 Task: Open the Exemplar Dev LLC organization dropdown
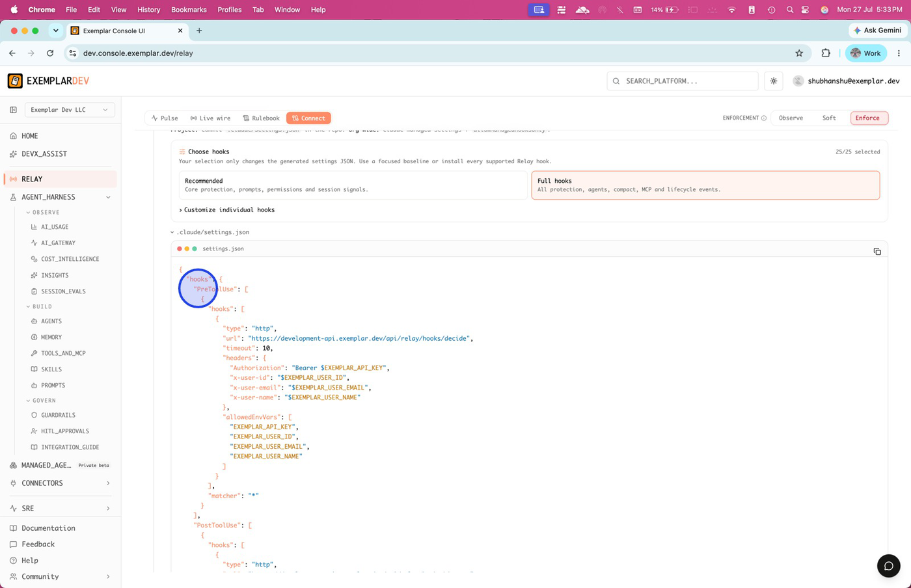click(70, 110)
